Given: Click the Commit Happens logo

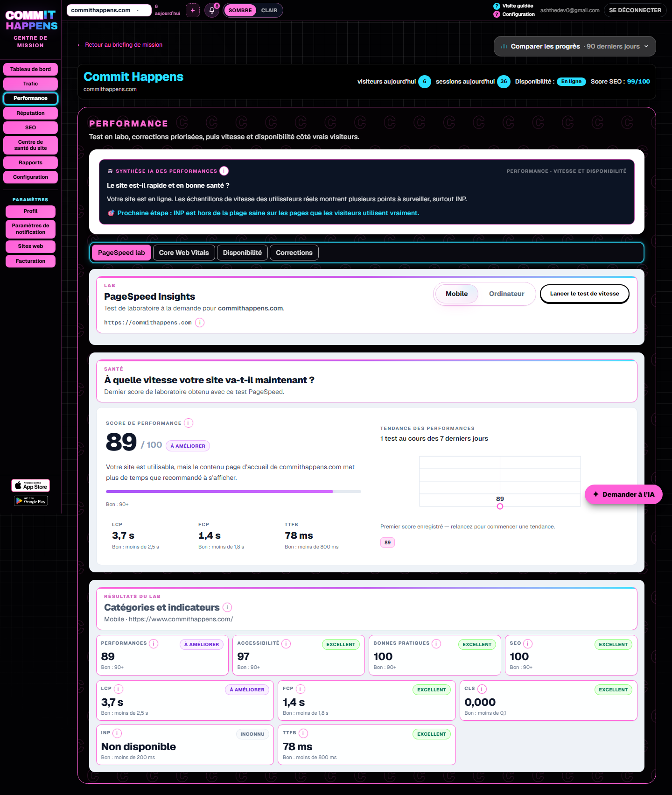Looking at the screenshot, I should coord(31,21).
